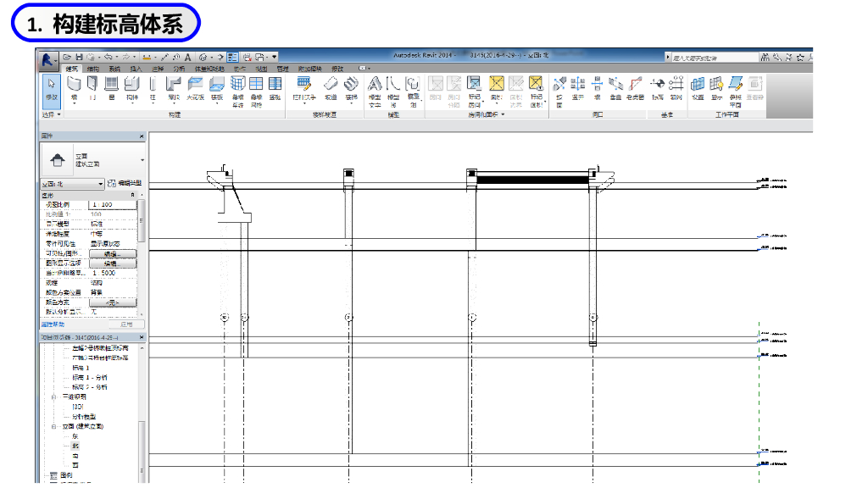This screenshot has height=488, width=868.
Task: Select the 轴网 (Grid) datum tool
Action: click(x=676, y=88)
